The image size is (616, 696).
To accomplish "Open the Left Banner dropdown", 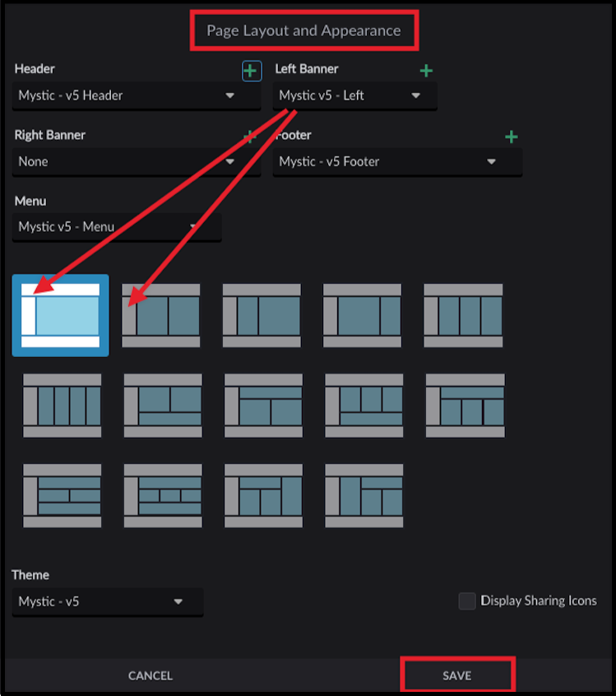I will click(x=355, y=95).
